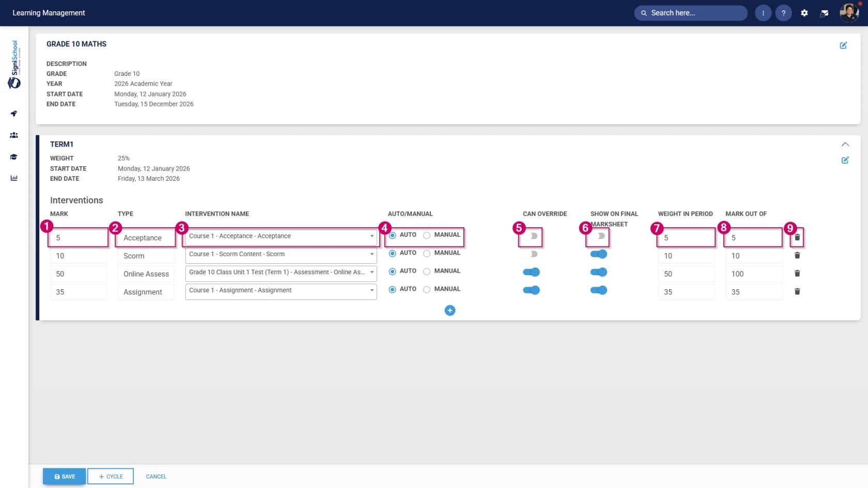
Task: Click the SAVE button
Action: pos(65,477)
